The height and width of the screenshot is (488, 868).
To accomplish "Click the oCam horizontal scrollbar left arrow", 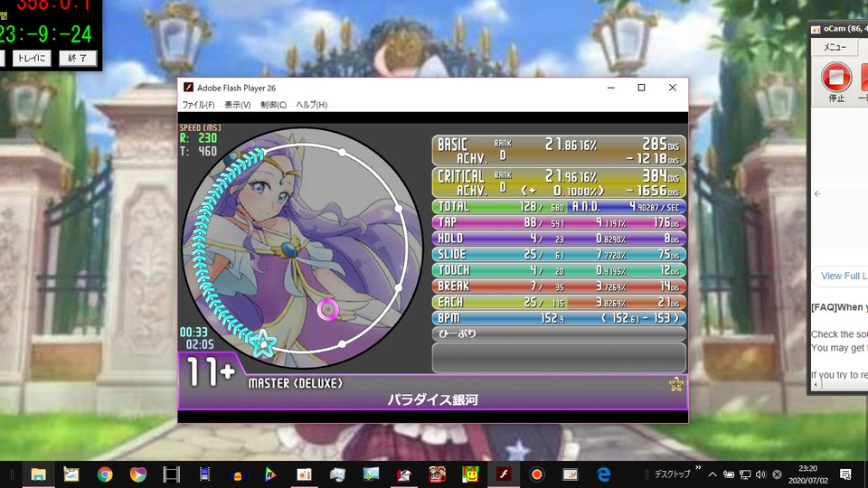I will point(817,386).
